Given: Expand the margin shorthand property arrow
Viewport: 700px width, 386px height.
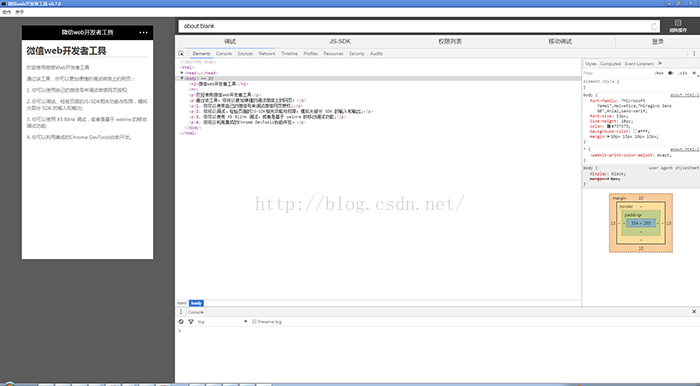Looking at the screenshot, I should tap(608, 137).
